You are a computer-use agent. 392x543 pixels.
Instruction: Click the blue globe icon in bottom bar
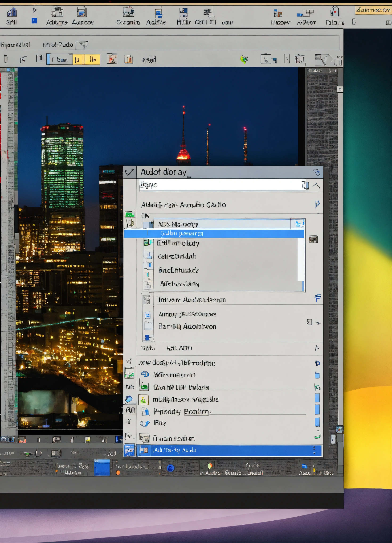[171, 468]
